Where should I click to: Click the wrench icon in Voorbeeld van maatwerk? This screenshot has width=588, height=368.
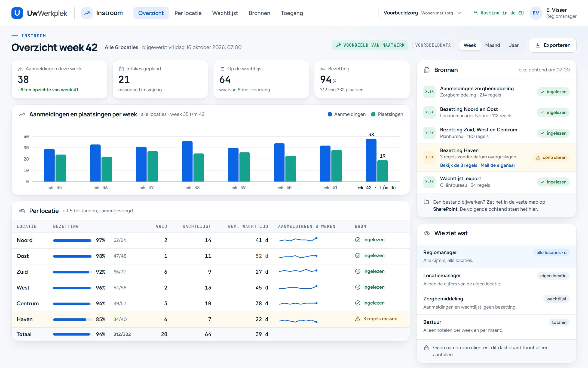coord(338,45)
